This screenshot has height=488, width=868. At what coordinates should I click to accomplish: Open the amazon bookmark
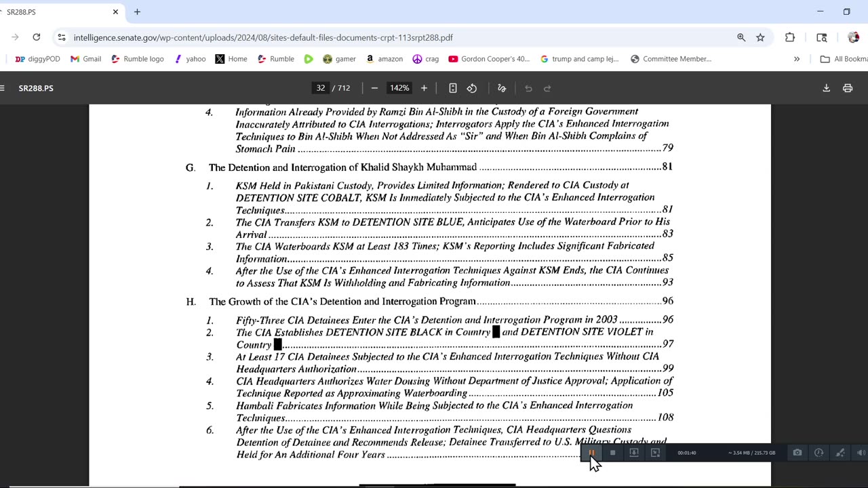(x=384, y=59)
